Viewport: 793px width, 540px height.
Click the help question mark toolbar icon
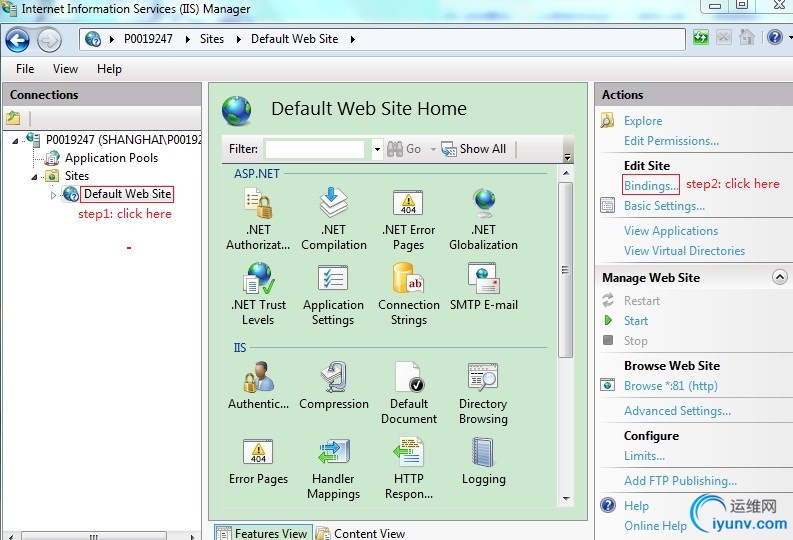pos(774,37)
